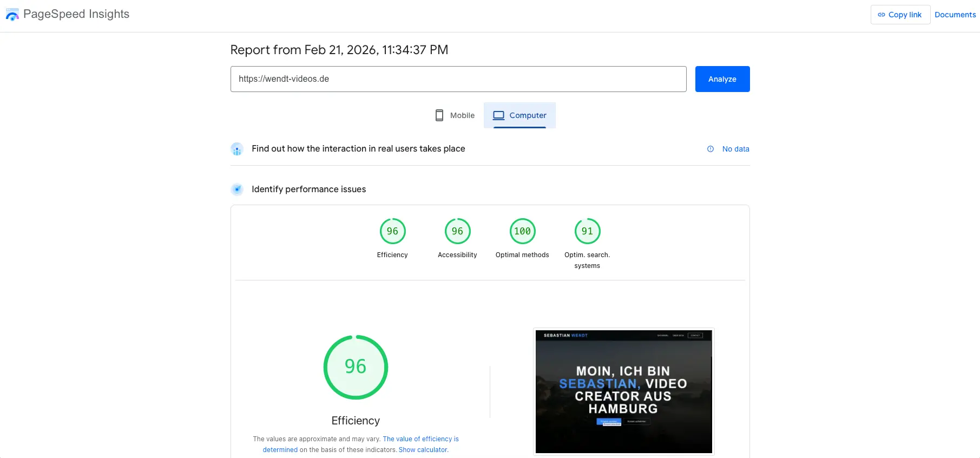
Task: Open the website screenshot thumbnail
Action: pos(623,391)
